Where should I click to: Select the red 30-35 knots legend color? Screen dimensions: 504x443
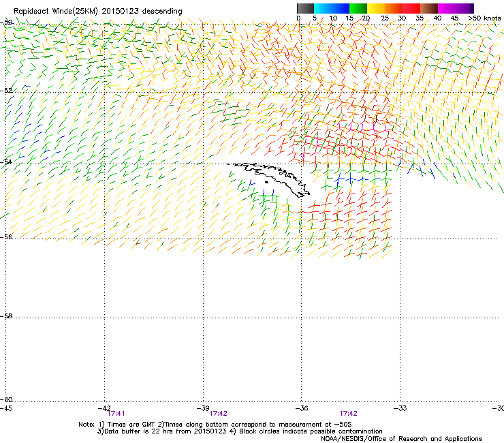[x=411, y=8]
